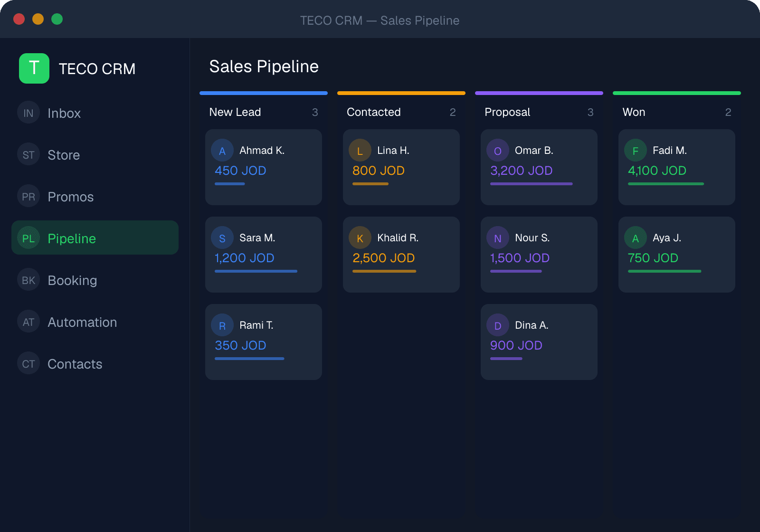Click the IN badge icon for Inbox
The width and height of the screenshot is (760, 532).
[x=28, y=113]
